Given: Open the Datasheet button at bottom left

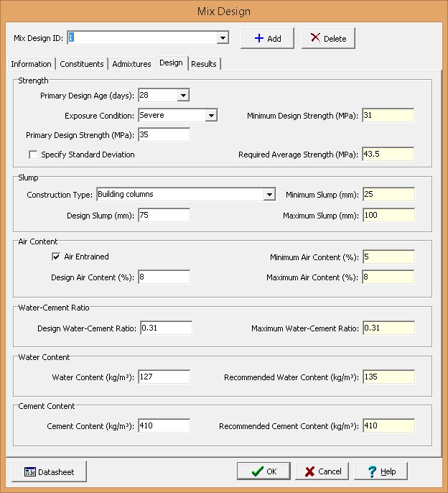Looking at the screenshot, I should tap(49, 471).
